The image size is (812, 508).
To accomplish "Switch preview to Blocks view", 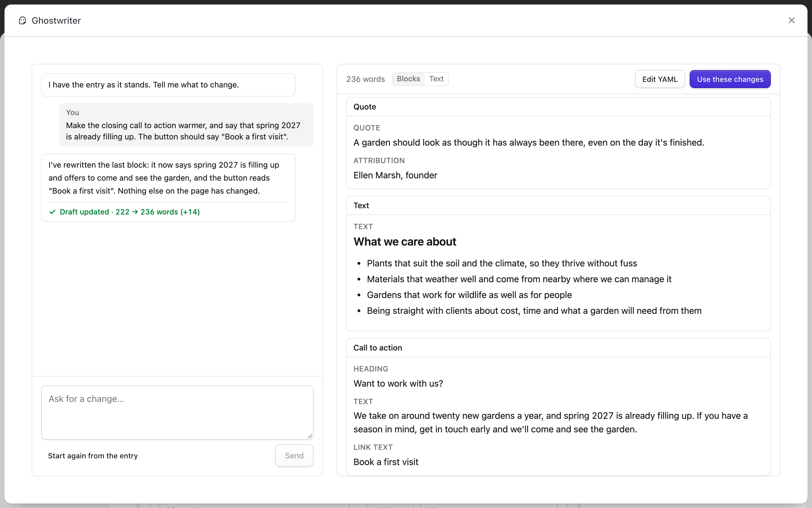I will (x=408, y=79).
